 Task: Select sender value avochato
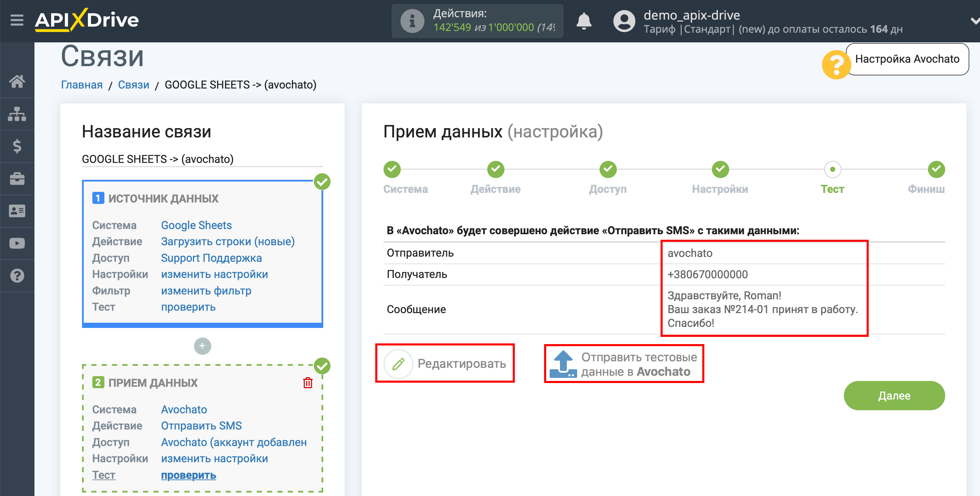click(690, 253)
